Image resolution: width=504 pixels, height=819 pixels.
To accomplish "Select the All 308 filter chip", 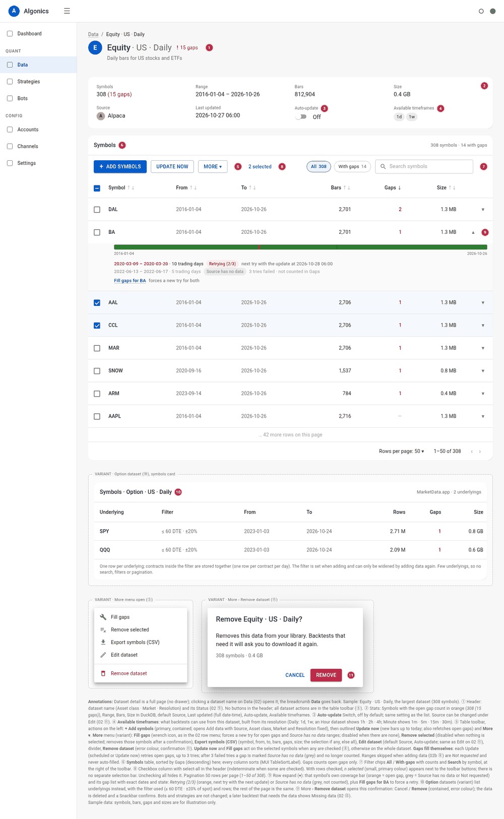I will (319, 167).
